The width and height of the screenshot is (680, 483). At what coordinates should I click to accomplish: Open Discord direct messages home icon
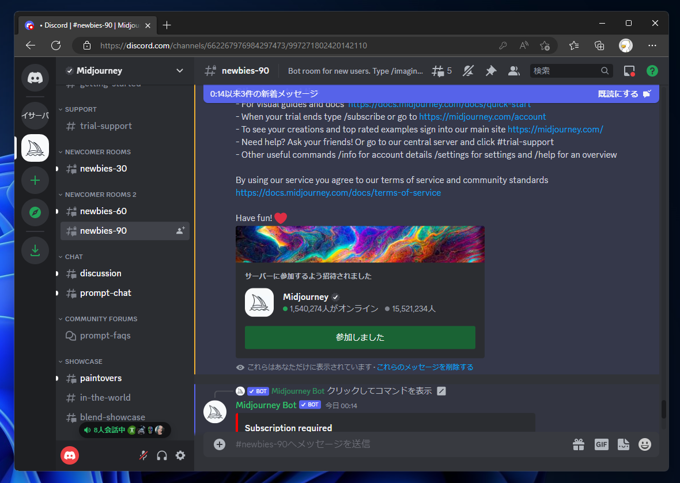(35, 78)
